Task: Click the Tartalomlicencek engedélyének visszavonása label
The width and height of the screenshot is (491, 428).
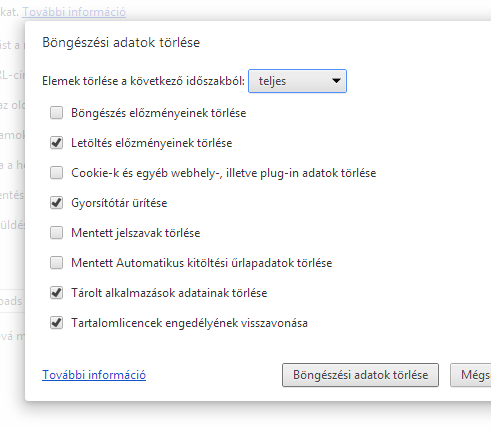Action: pyautogui.click(x=189, y=323)
